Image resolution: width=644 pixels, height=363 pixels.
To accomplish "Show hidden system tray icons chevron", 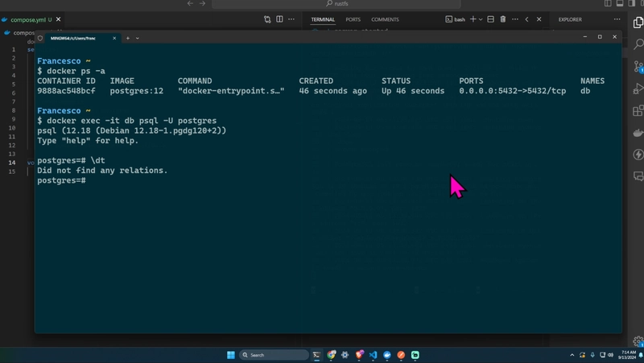I will [572, 355].
